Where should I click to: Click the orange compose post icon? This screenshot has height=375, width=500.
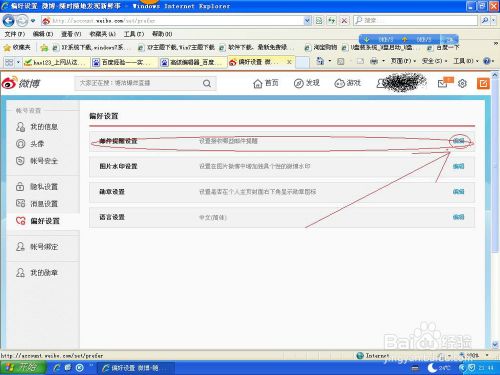[483, 83]
